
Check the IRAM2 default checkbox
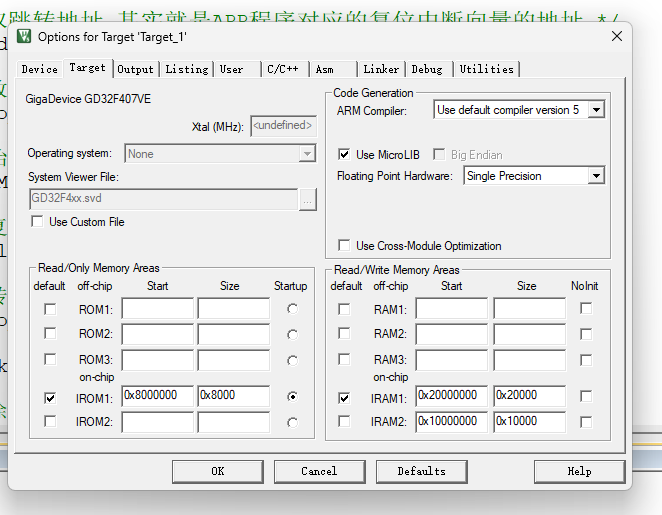(344, 421)
